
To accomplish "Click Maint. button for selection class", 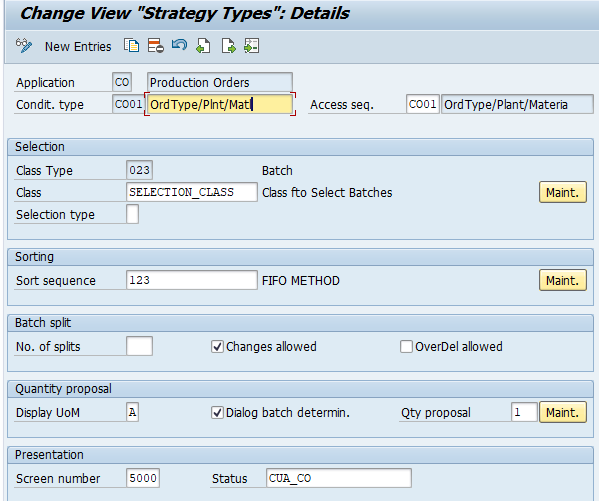I will [563, 192].
